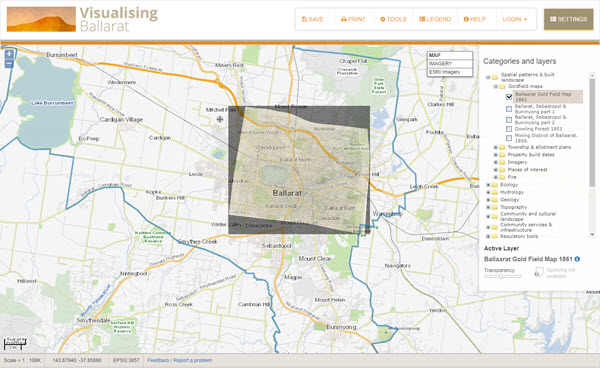Screen dimensions: 600x375
Task: Click the Imagery folder icon in layer tree
Action: tap(502, 162)
